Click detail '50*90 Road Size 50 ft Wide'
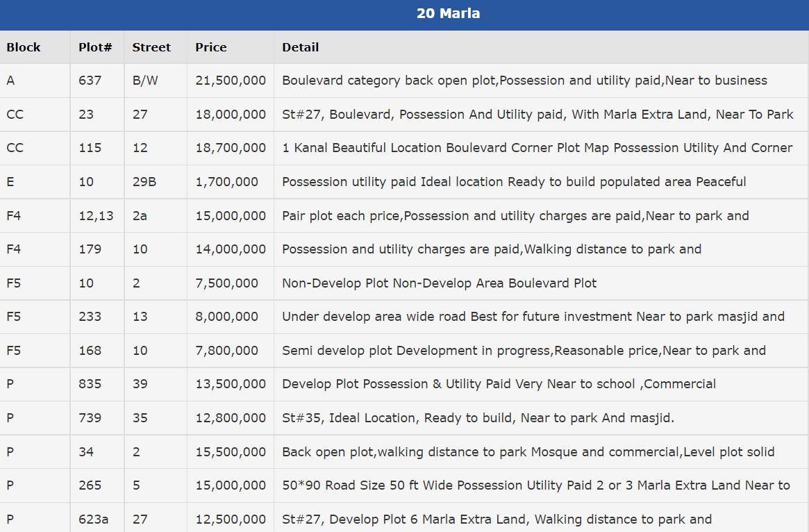 click(x=535, y=486)
